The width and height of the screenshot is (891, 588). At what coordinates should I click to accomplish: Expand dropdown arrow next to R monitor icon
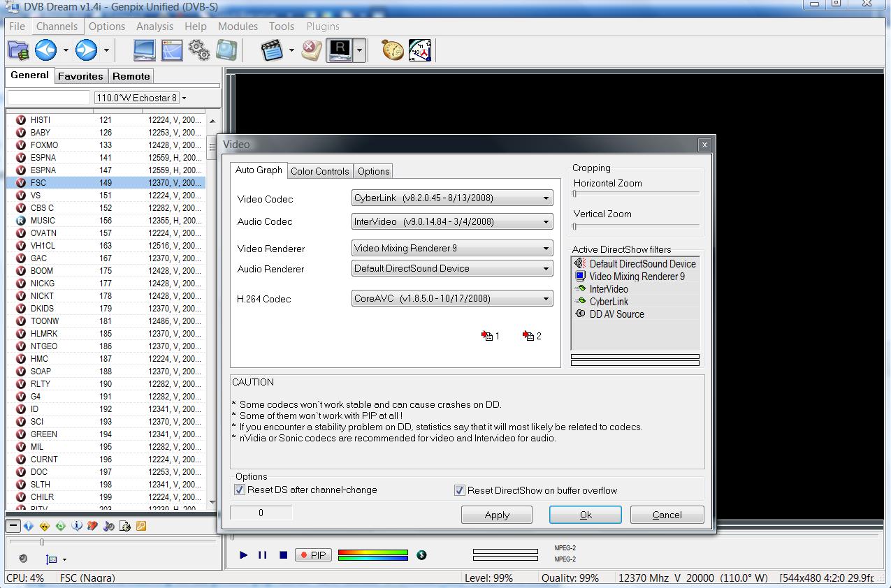coord(358,50)
